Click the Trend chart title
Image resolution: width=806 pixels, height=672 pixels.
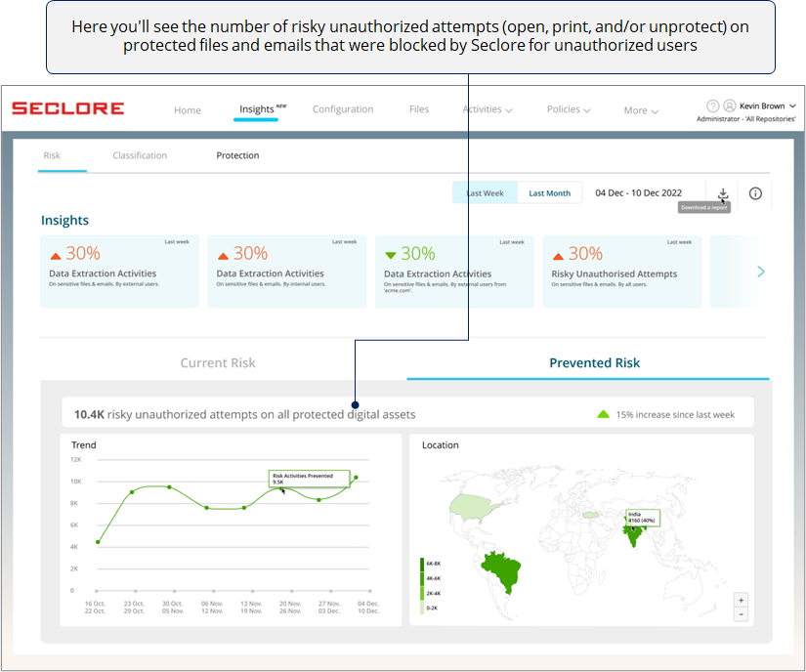[84, 445]
